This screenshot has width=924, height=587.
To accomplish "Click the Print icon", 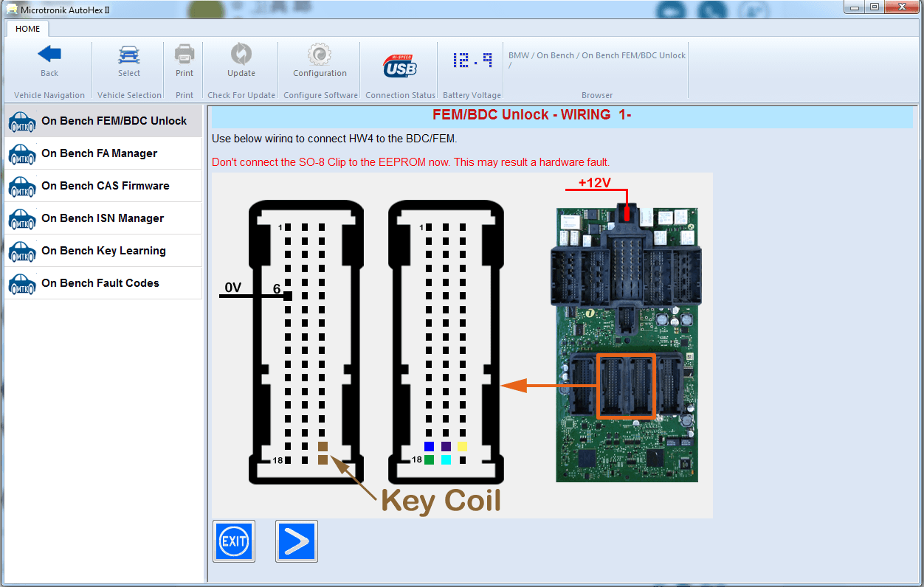I will pyautogui.click(x=185, y=55).
